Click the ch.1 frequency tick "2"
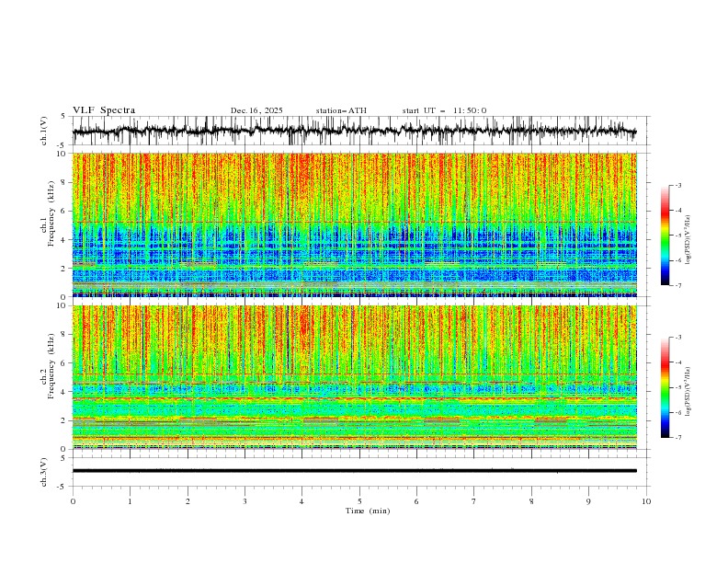728x563 pixels. point(64,269)
